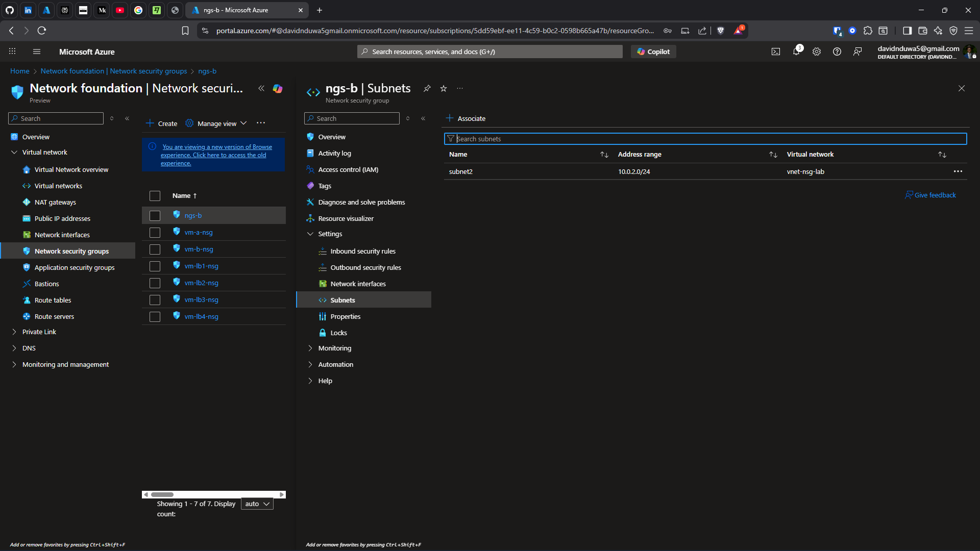Viewport: 980px width, 551px height.
Task: Focus Search subnets filter field
Action: pyautogui.click(x=705, y=139)
